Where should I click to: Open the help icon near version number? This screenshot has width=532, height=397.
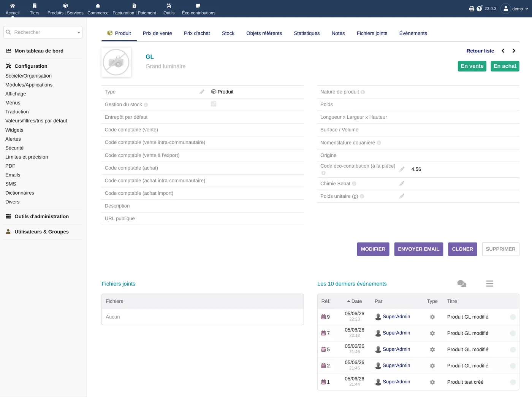click(x=480, y=8)
